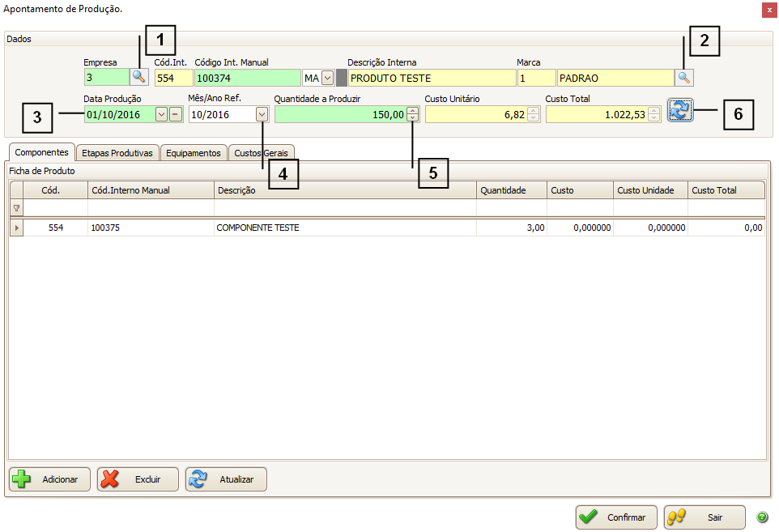Click the Código Int. Manual input field
The image size is (779, 532).
[247, 78]
